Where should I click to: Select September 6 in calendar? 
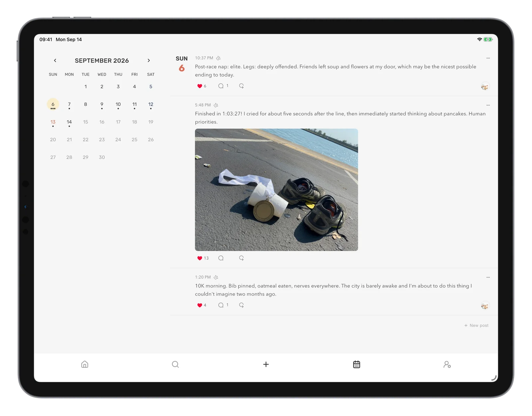(53, 104)
